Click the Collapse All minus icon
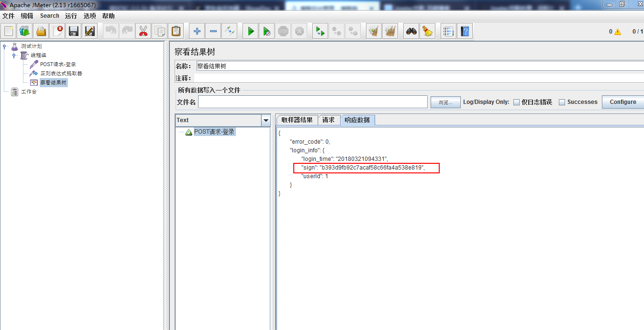The width and height of the screenshot is (644, 330). point(213,32)
